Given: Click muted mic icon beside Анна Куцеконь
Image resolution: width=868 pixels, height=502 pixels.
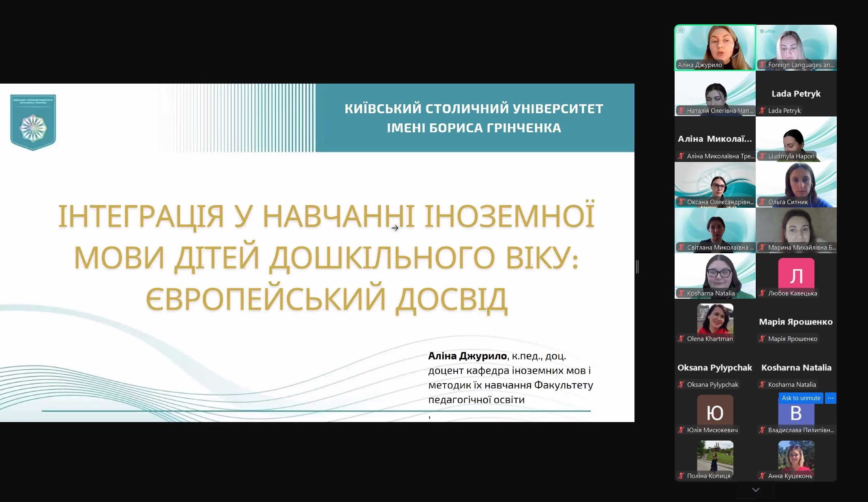Looking at the screenshot, I should pyautogui.click(x=763, y=476).
